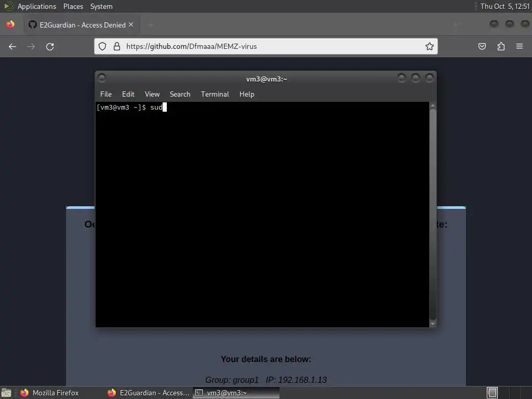Close the terminal window
Image resolution: width=532 pixels, height=399 pixels.
click(x=430, y=78)
